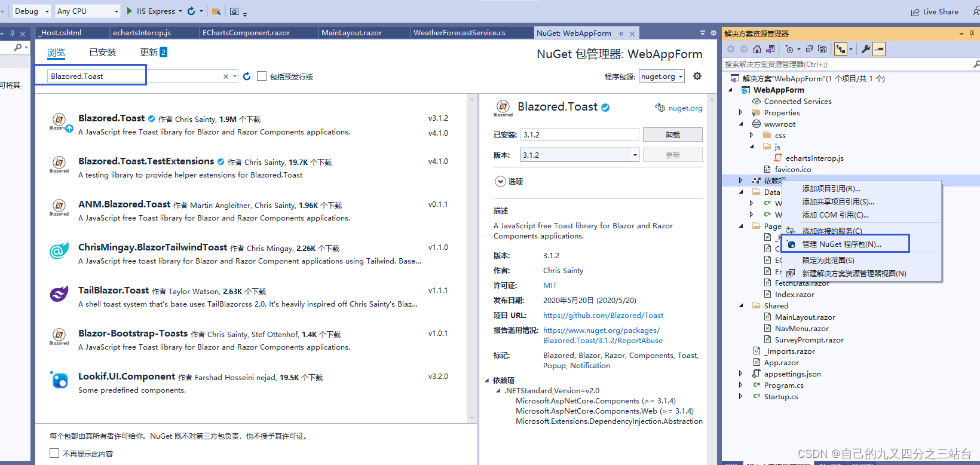
Task: Expand the Properties node in Solution Explorer
Action: pos(740,112)
